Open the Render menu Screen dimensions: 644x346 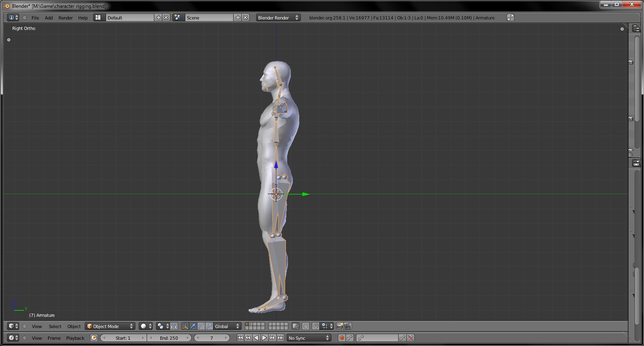coord(65,18)
